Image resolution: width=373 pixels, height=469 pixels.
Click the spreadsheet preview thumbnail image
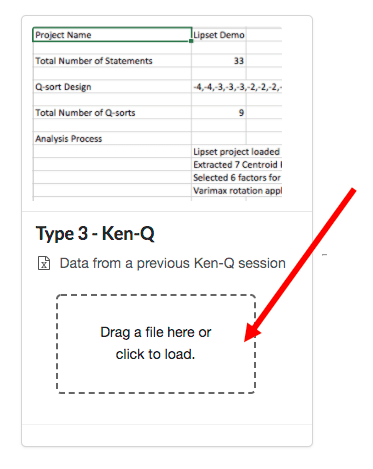(x=157, y=114)
